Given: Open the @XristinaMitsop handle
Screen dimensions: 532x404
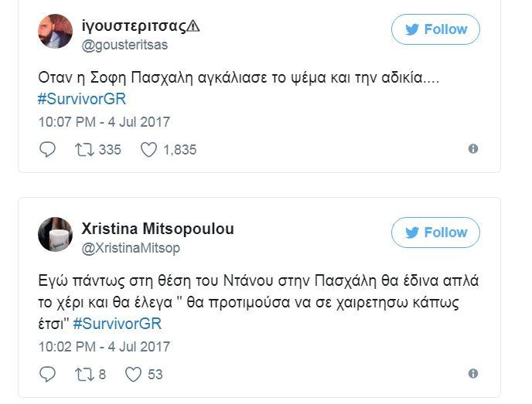Looking at the screenshot, I should (x=129, y=247).
